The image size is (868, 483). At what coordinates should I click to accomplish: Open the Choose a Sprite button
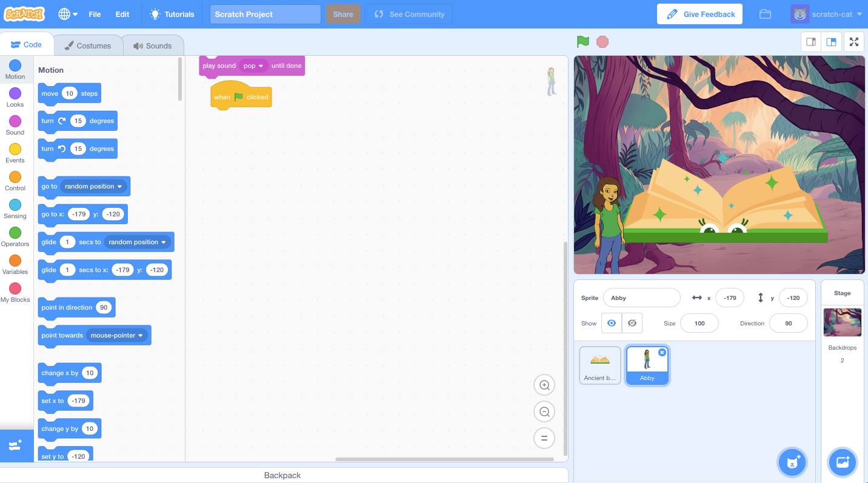[x=792, y=462]
